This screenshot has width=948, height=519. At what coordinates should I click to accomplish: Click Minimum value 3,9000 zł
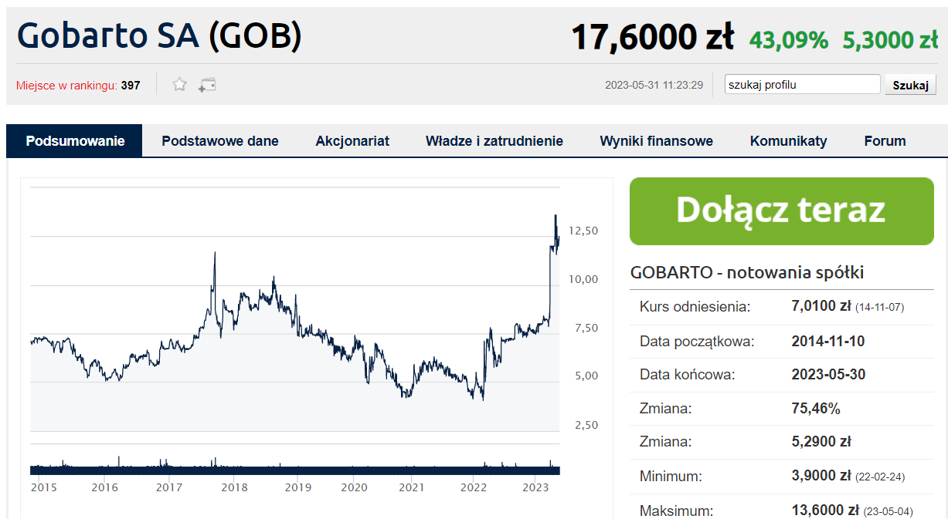[820, 476]
